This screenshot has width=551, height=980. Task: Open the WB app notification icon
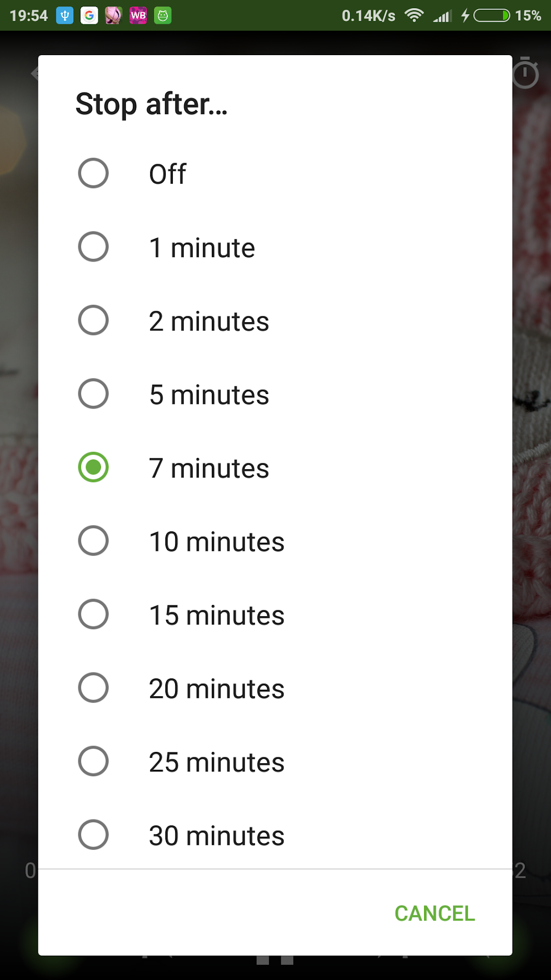[138, 16]
